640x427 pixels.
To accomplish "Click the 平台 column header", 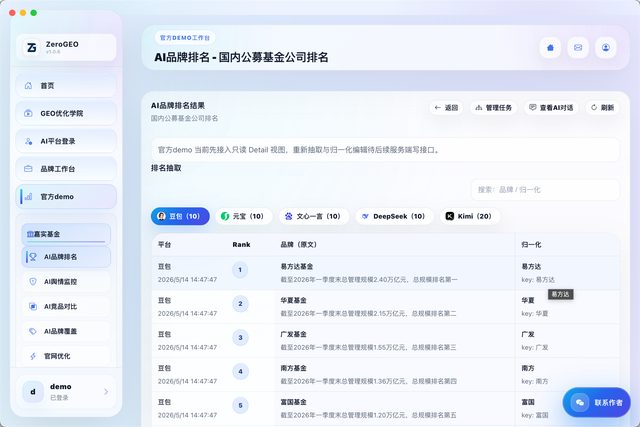I will pyautogui.click(x=164, y=245).
